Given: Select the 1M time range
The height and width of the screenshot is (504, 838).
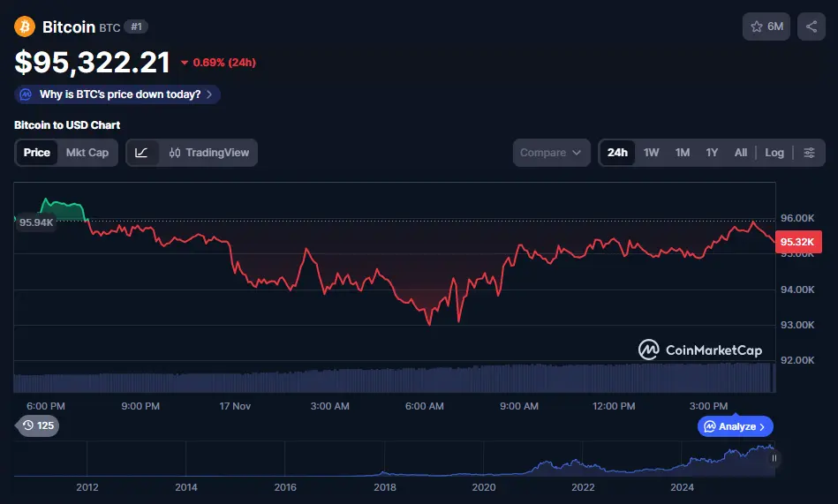Looking at the screenshot, I should pos(683,153).
